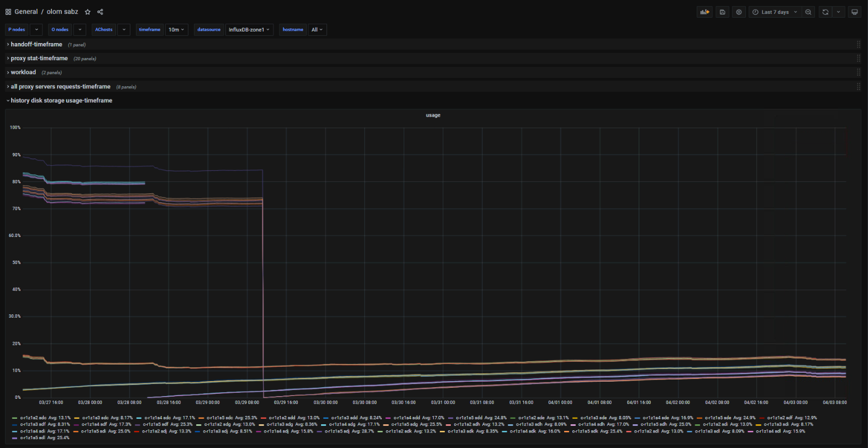Save the dashboard with the disk icon

[722, 12]
